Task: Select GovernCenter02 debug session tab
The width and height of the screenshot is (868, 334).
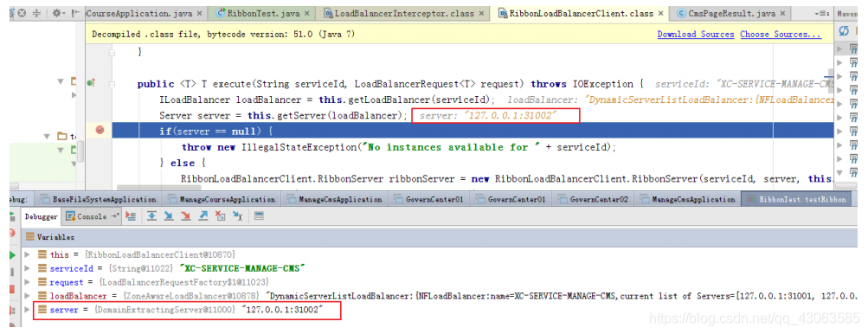Action: pyautogui.click(x=594, y=199)
